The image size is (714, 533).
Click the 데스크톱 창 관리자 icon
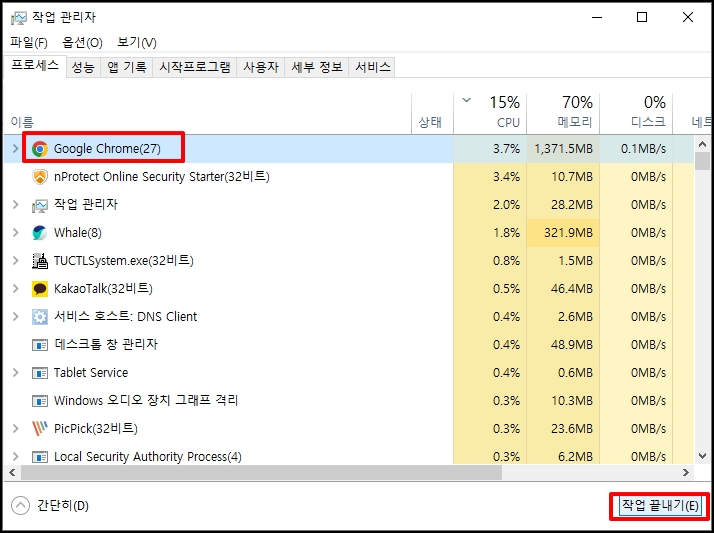(40, 345)
